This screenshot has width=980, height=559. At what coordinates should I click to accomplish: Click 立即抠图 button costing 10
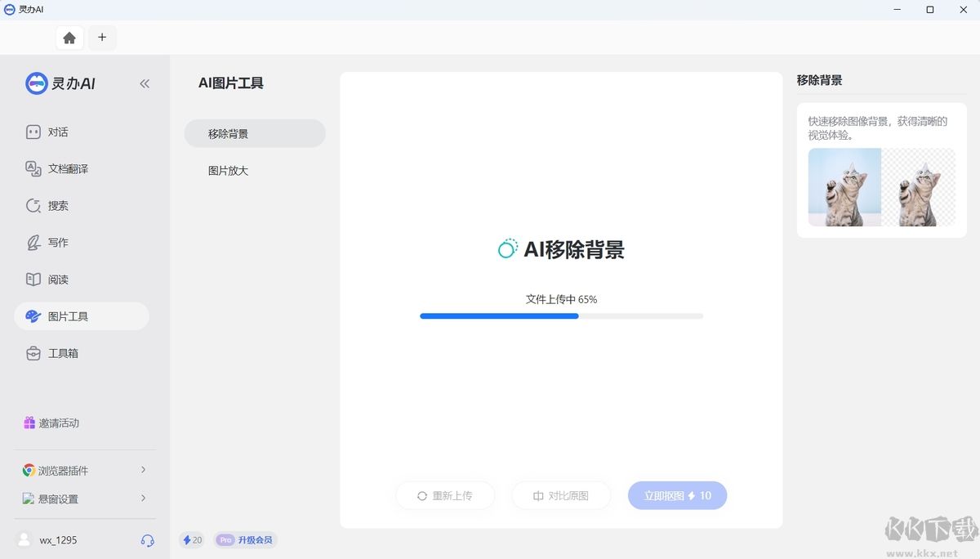677,495
